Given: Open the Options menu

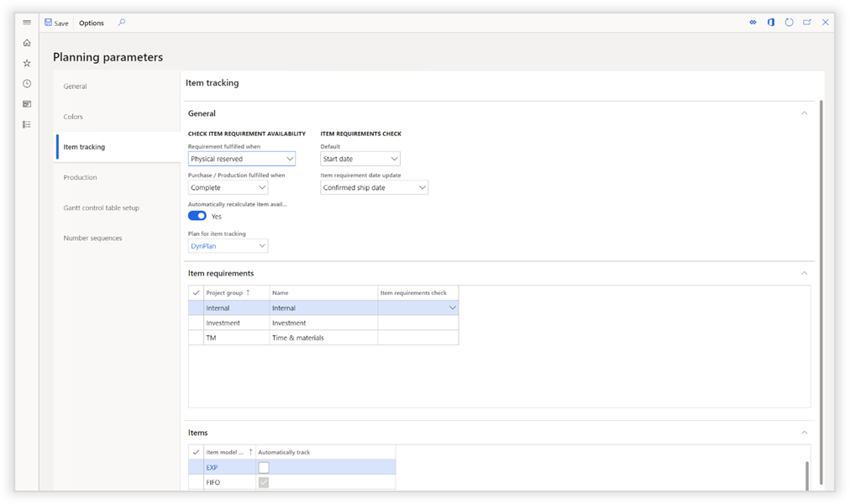Looking at the screenshot, I should click(91, 23).
